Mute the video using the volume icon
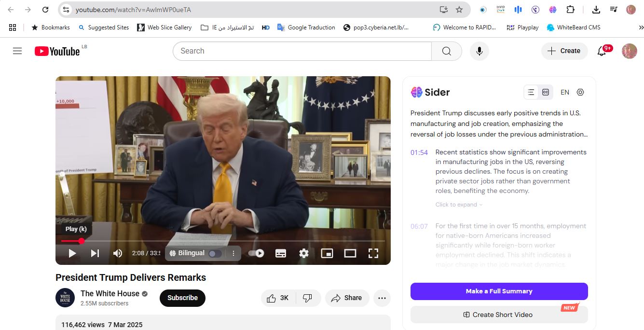Image resolution: width=644 pixels, height=330 pixels. [118, 253]
